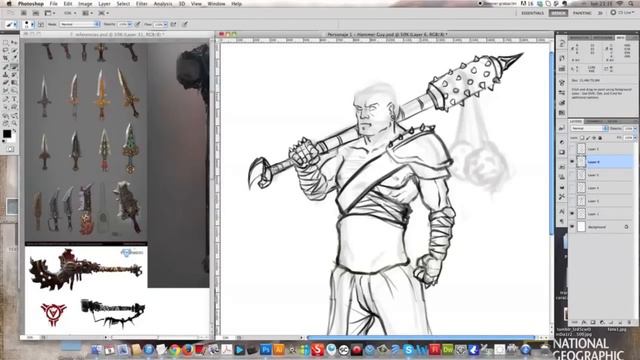This screenshot has height=360, width=640.
Task: Hide the Background layer
Action: 572,227
